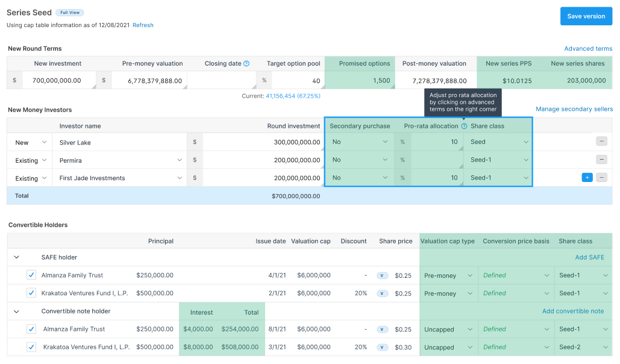The height and width of the screenshot is (364, 620).
Task: Edit Silver Lake round investment amount
Action: point(263,142)
